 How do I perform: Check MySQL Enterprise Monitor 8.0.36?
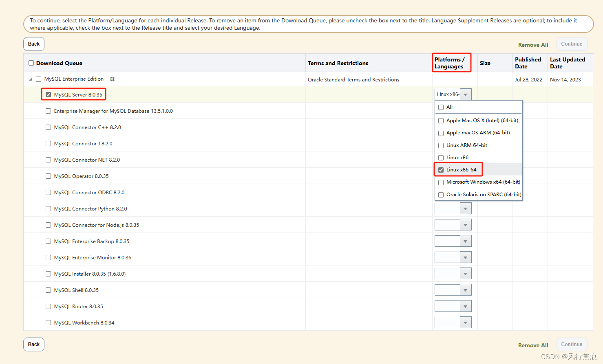(x=49, y=257)
